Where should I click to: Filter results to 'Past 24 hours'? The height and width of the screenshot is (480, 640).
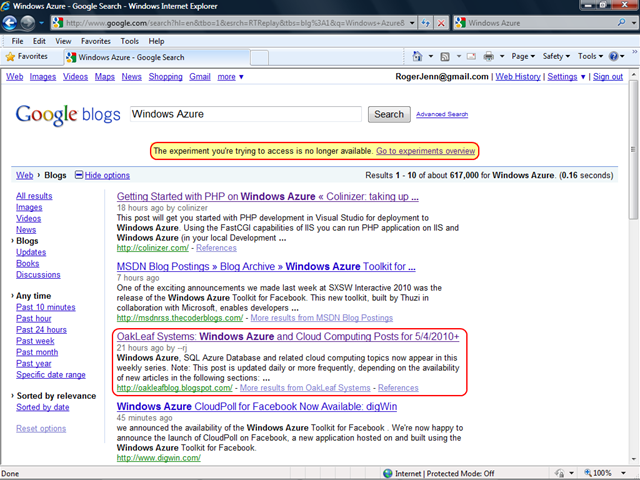click(41, 329)
